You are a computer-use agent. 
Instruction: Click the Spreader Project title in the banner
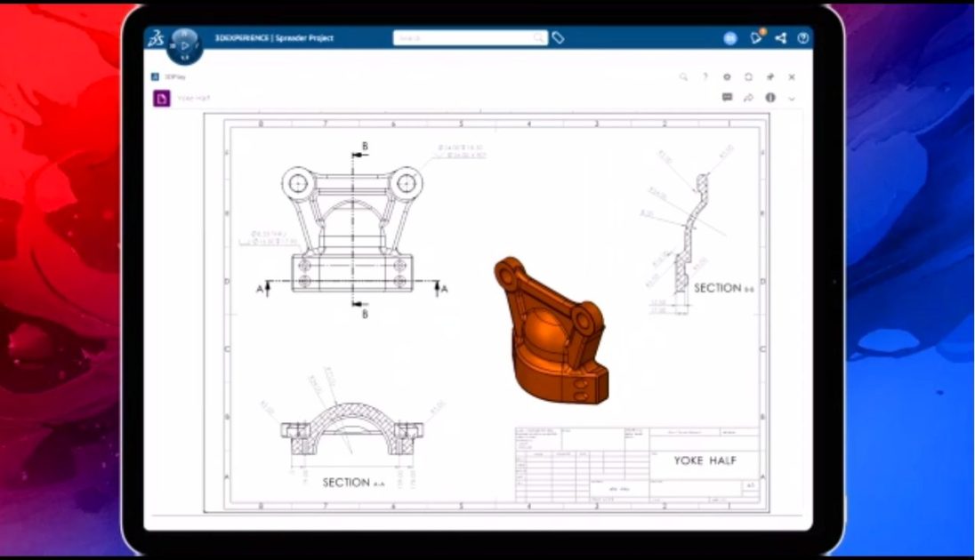click(304, 38)
